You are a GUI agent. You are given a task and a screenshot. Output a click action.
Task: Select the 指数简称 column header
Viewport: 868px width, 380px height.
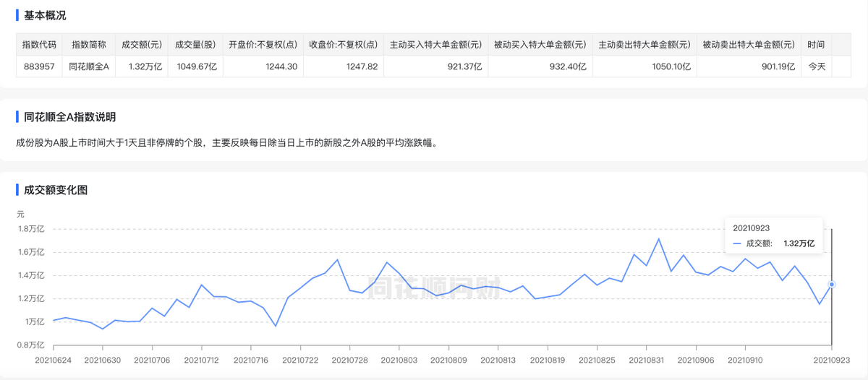[89, 45]
